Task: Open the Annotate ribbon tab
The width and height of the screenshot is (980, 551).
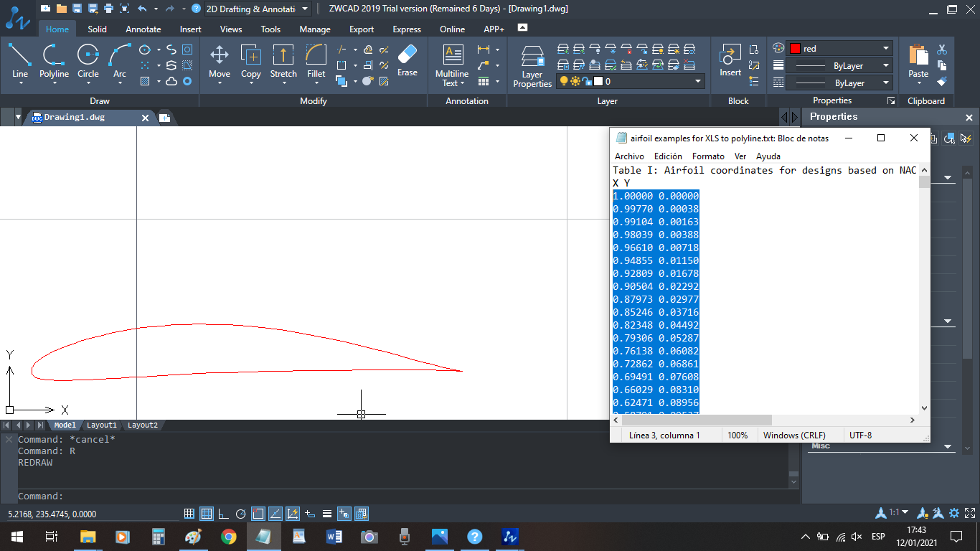Action: click(143, 29)
